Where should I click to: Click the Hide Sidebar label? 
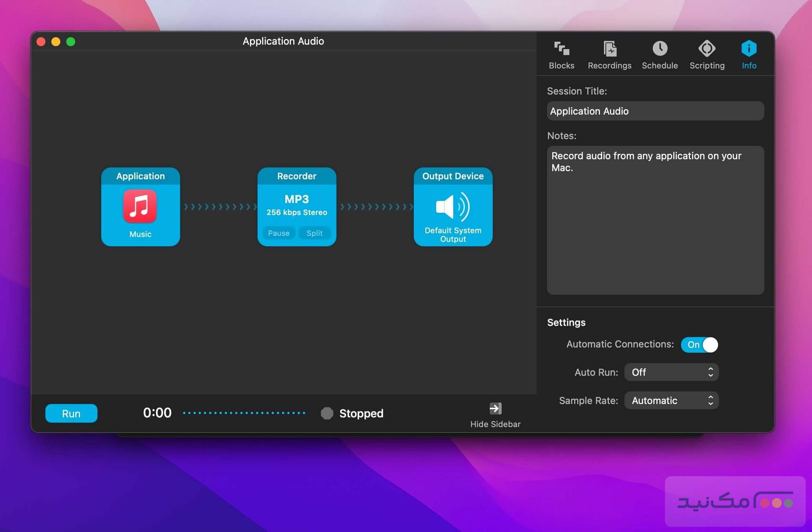pyautogui.click(x=495, y=424)
